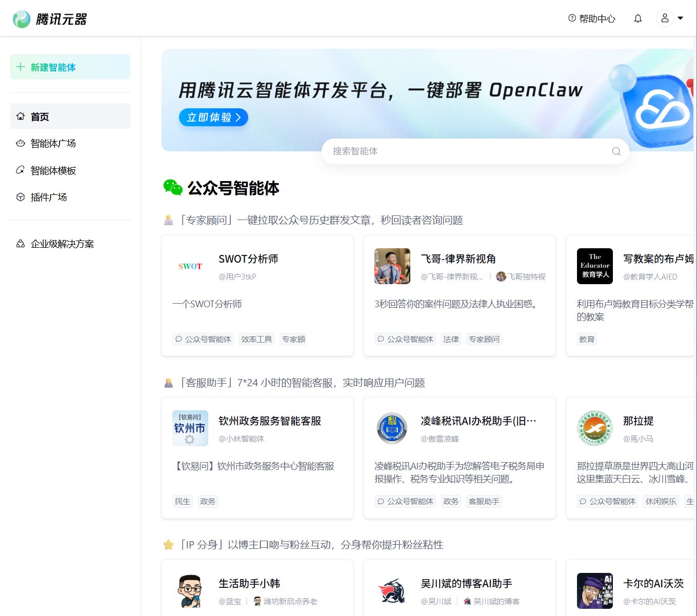Click the 钦州市 agent logo
The width and height of the screenshot is (697, 616).
coord(190,428)
